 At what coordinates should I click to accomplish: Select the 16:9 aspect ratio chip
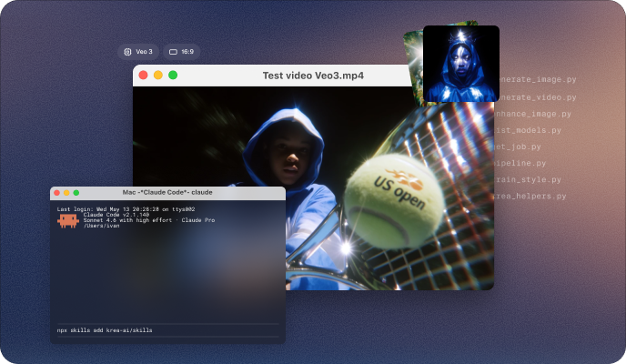[181, 52]
